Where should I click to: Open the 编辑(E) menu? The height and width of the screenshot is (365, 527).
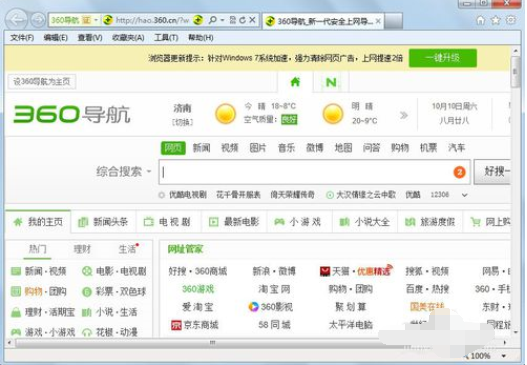tap(55, 38)
